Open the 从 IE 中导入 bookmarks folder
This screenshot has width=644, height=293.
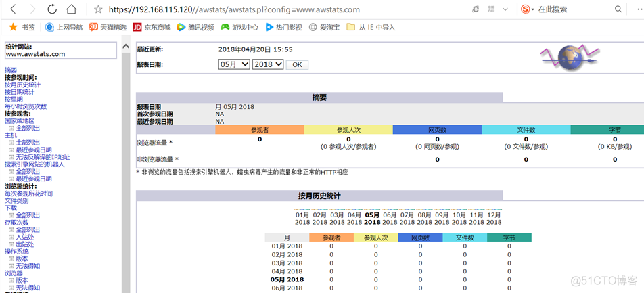point(371,28)
